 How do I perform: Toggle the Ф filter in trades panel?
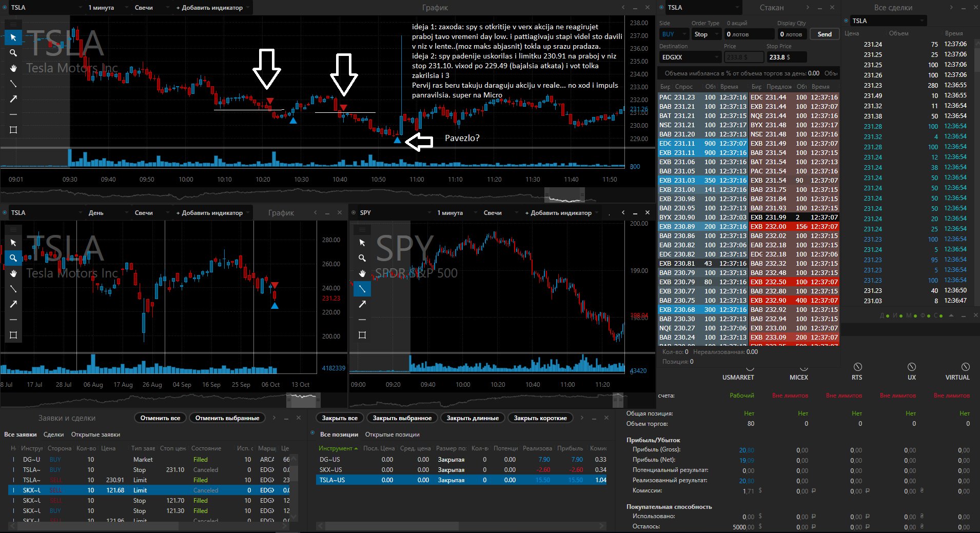925,315
